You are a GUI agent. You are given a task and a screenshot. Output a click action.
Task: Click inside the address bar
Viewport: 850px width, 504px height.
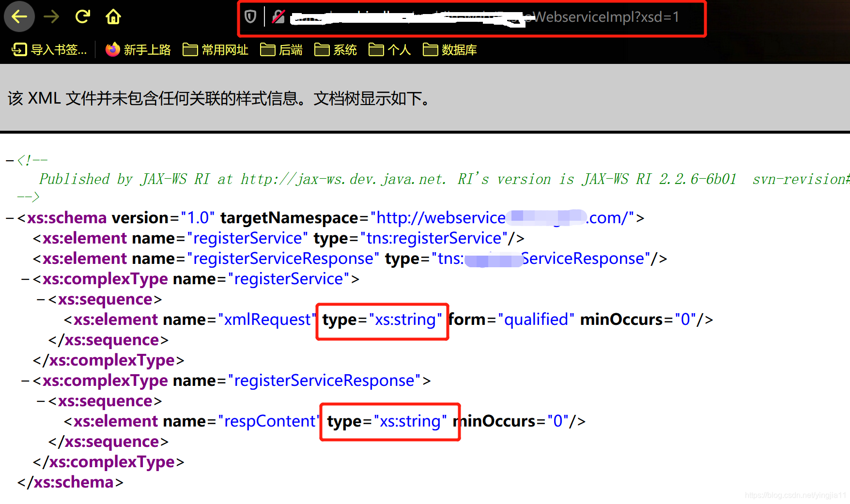484,17
